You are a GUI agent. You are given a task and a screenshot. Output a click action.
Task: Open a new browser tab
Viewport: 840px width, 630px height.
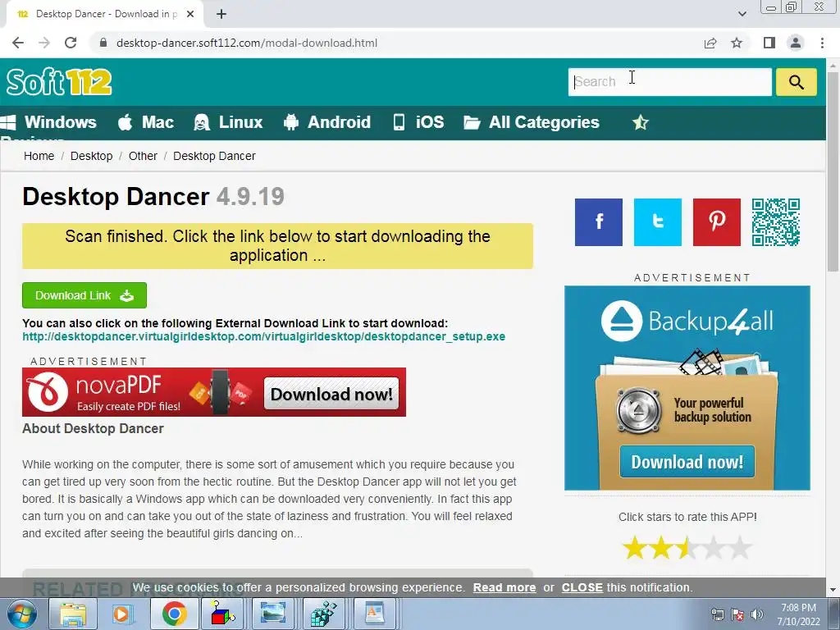(221, 14)
